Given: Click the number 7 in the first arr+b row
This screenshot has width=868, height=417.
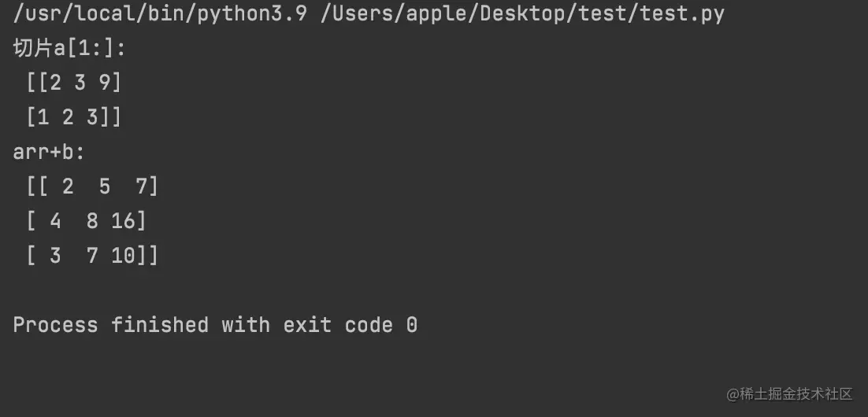Looking at the screenshot, I should (x=142, y=186).
